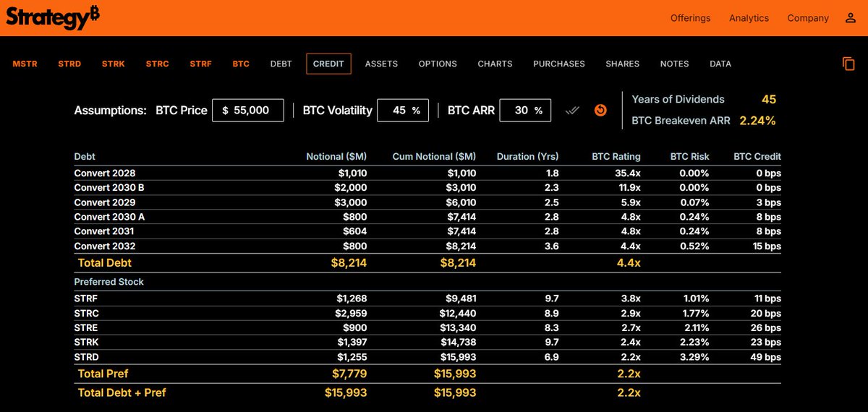This screenshot has height=412, width=868.
Task: Switch to the PURCHASES tab
Action: click(x=559, y=64)
